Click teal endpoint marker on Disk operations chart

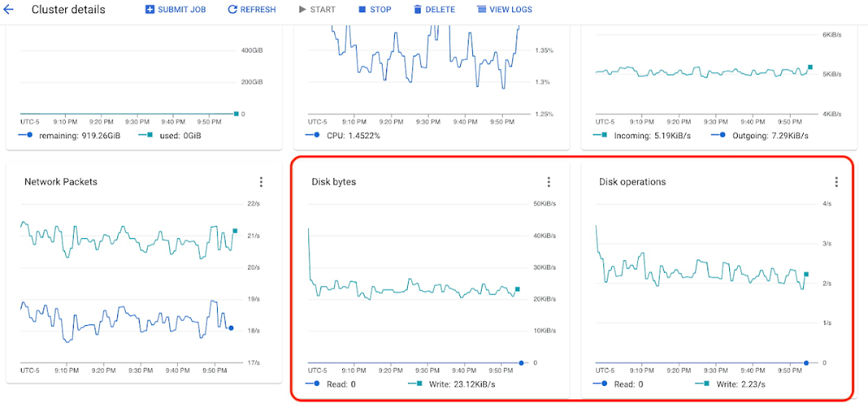tap(806, 274)
